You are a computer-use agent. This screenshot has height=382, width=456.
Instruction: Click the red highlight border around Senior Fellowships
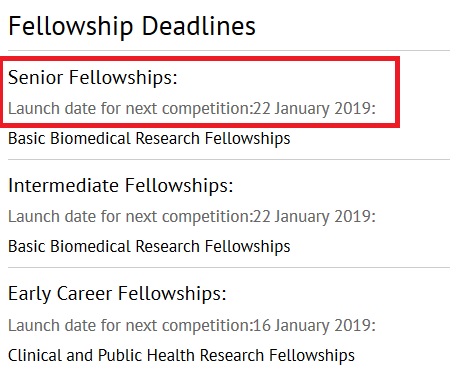[200, 59]
